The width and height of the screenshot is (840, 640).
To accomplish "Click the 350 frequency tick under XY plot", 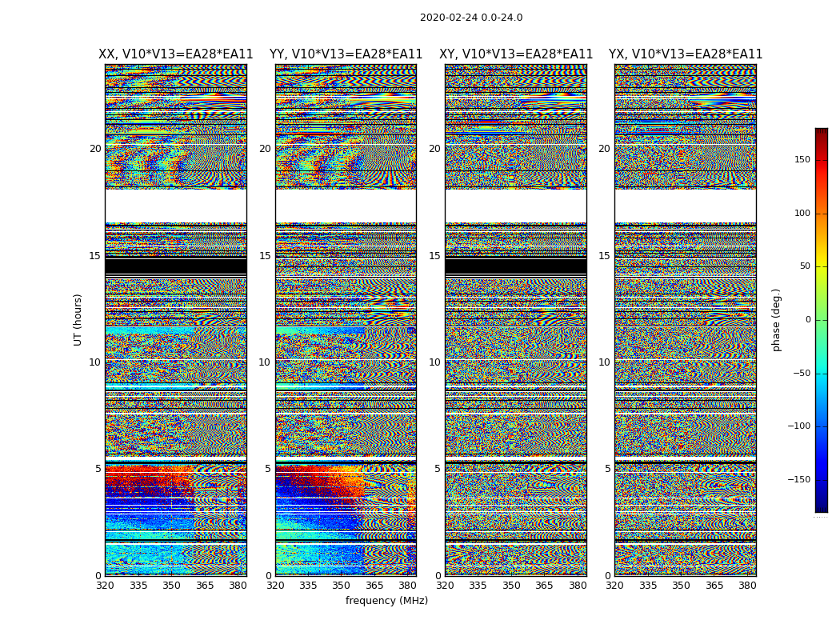I will [512, 586].
